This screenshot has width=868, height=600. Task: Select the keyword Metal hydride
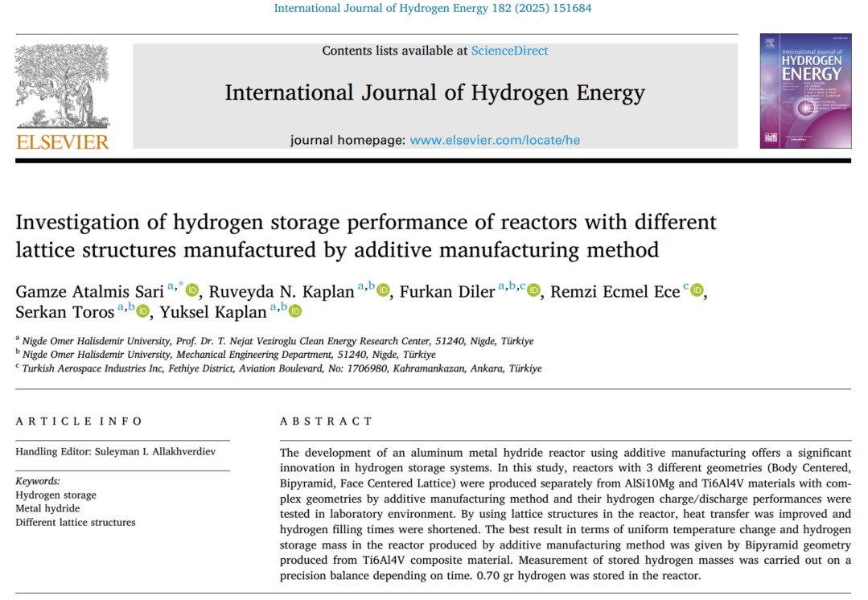point(47,508)
